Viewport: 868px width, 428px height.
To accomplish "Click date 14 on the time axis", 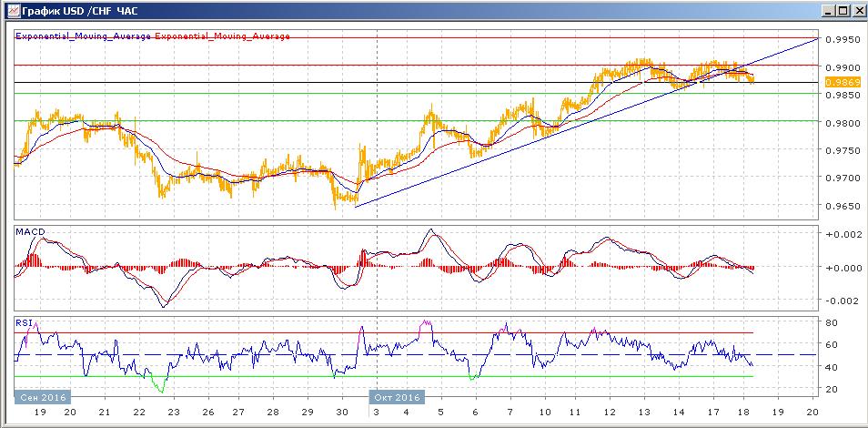I will point(678,413).
